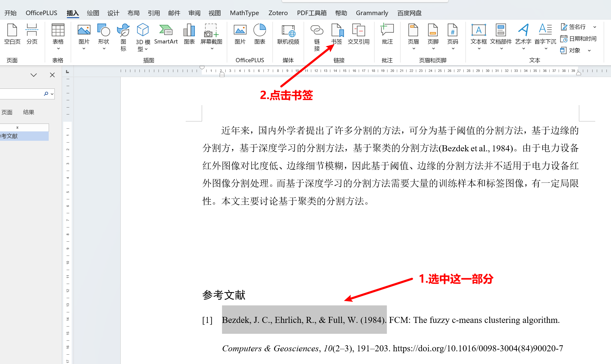Open the Zotero ribbon tab
Viewport: 611px width, 364px height.
point(278,13)
